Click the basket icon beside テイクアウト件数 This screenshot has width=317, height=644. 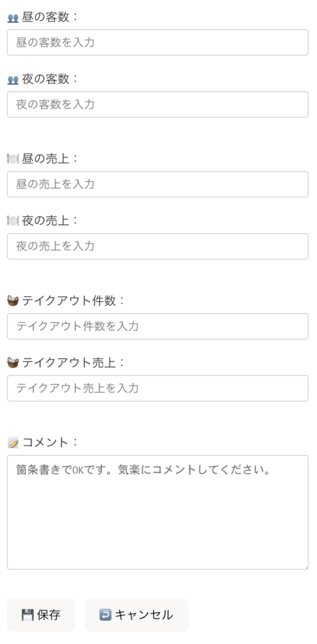pyautogui.click(x=13, y=301)
